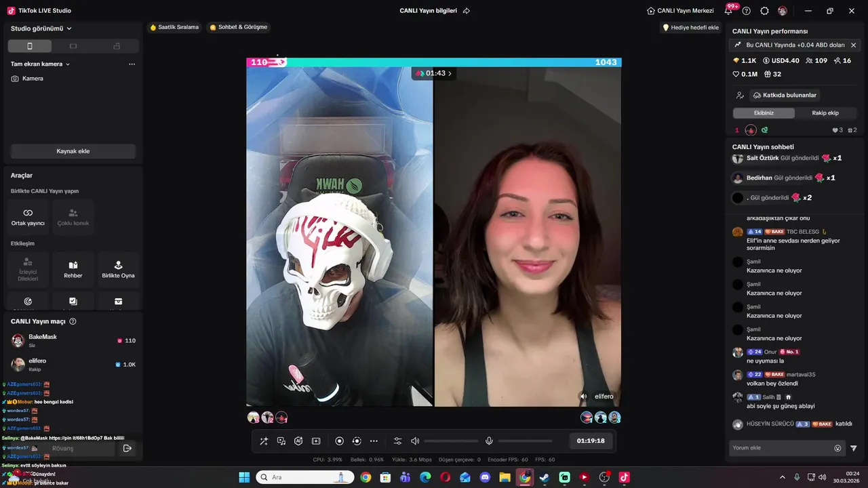The height and width of the screenshot is (488, 868).
Task: Switch to the Rakip ekip tab
Action: [825, 113]
